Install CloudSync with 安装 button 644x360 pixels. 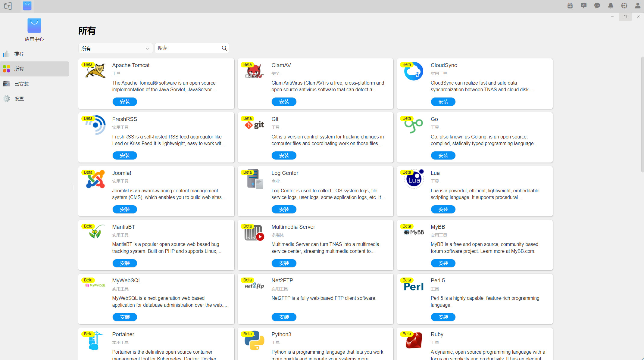point(443,102)
